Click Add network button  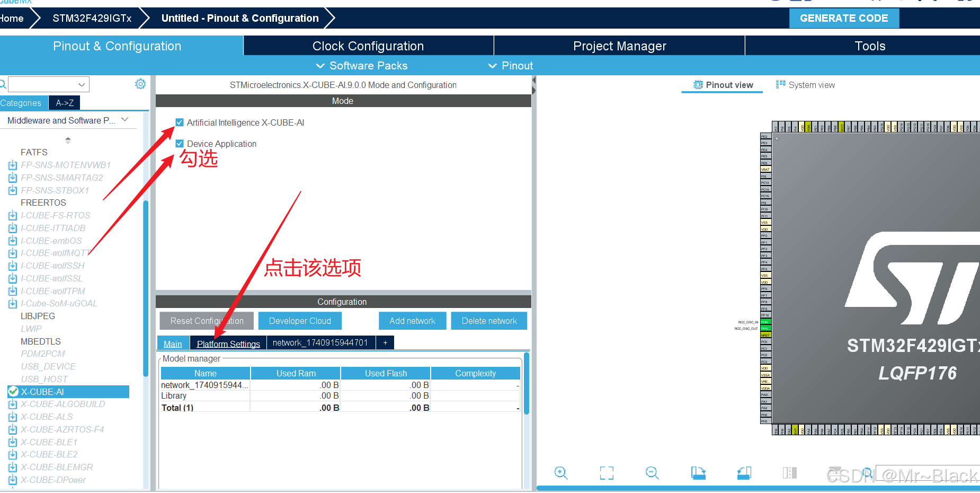pyautogui.click(x=412, y=321)
